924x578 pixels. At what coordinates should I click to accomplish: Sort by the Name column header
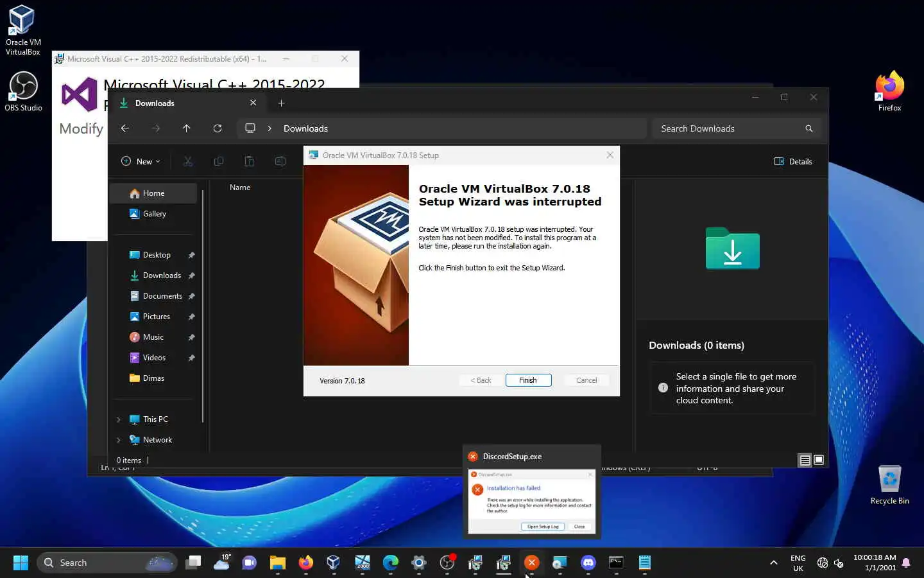click(x=240, y=188)
